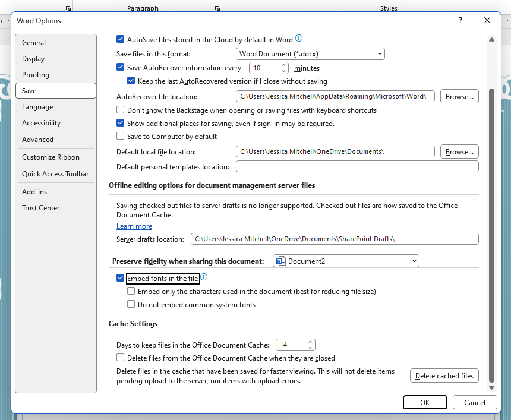
Task: Browse for AutoRecover file location
Action: point(459,96)
